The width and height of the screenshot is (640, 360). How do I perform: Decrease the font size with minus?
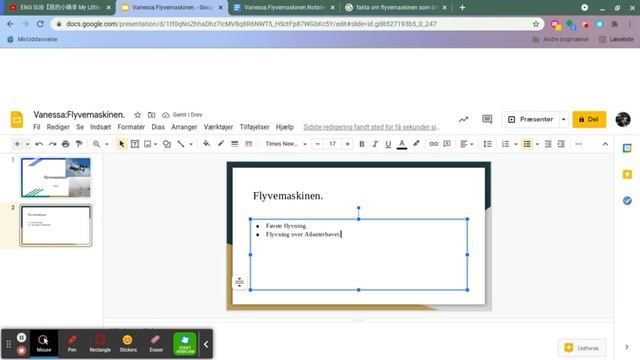click(x=318, y=144)
